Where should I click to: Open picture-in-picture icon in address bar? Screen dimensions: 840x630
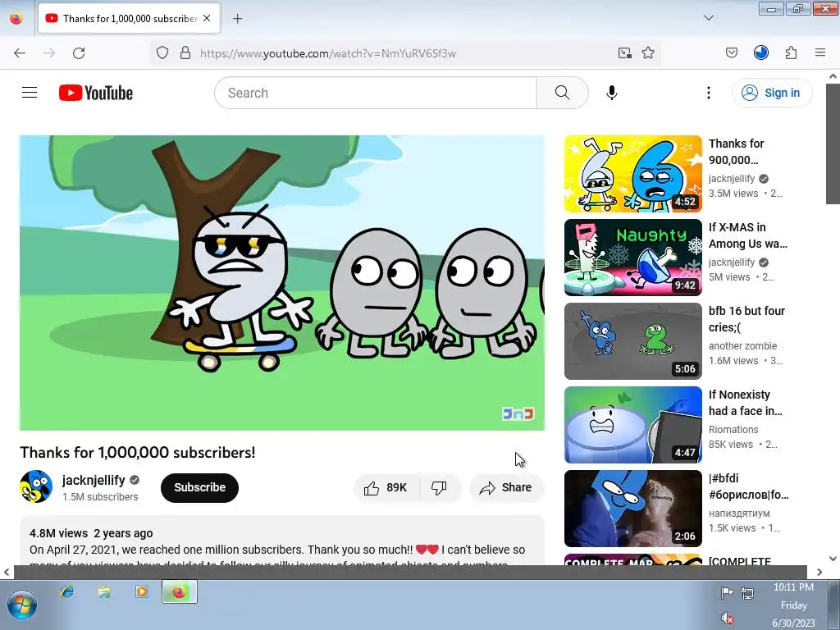click(x=624, y=53)
